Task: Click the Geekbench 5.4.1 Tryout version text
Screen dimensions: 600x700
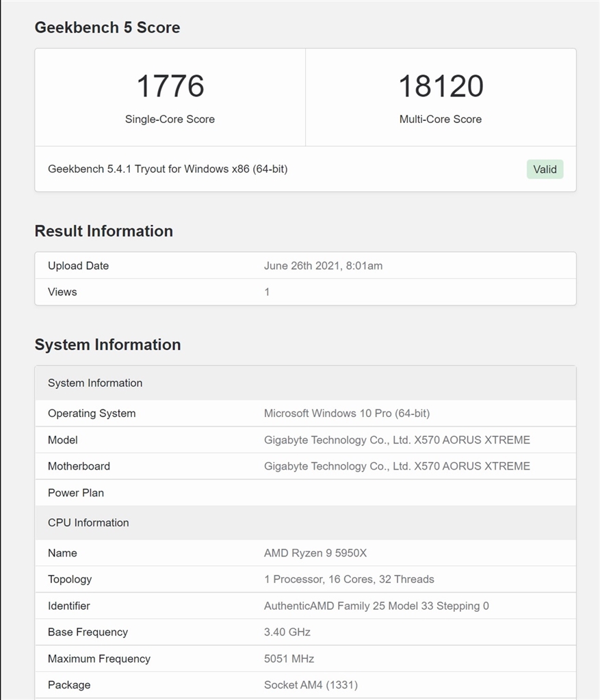Action: click(168, 169)
